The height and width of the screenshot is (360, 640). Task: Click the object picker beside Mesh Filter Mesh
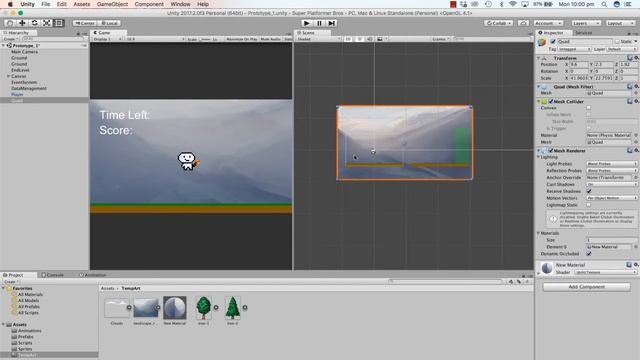click(636, 93)
